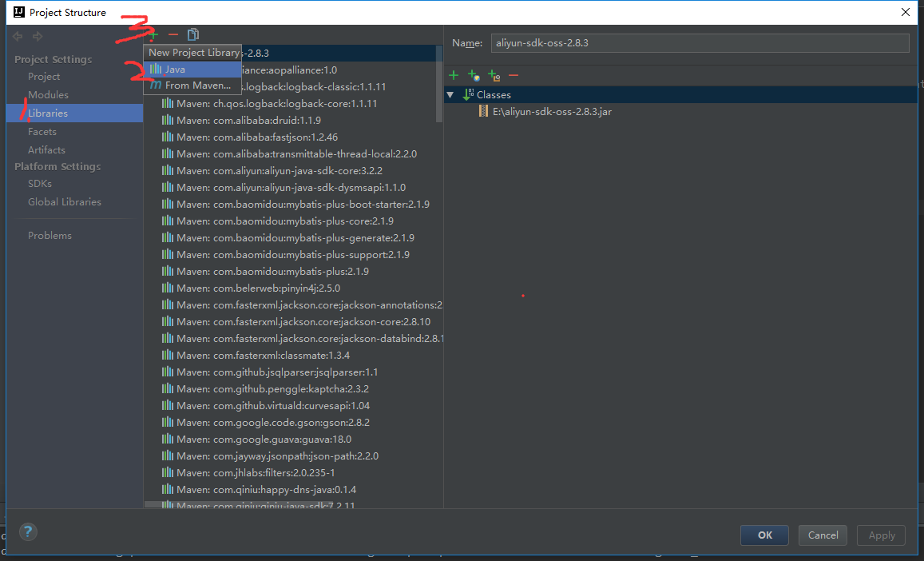Screen dimensions: 924x561
Task: Open SDKs platform settings
Action: pyautogui.click(x=39, y=184)
